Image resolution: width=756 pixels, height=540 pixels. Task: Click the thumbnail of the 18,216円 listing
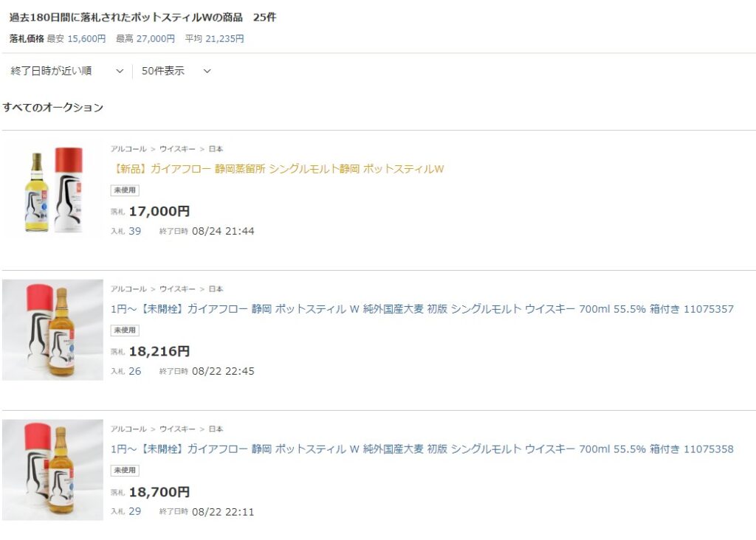(53, 330)
